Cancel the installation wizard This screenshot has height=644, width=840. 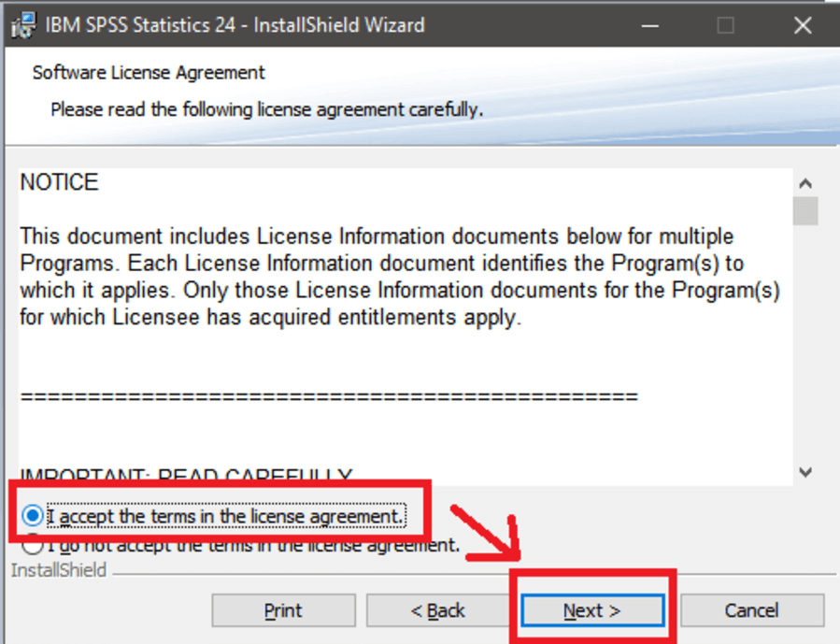pyautogui.click(x=751, y=610)
